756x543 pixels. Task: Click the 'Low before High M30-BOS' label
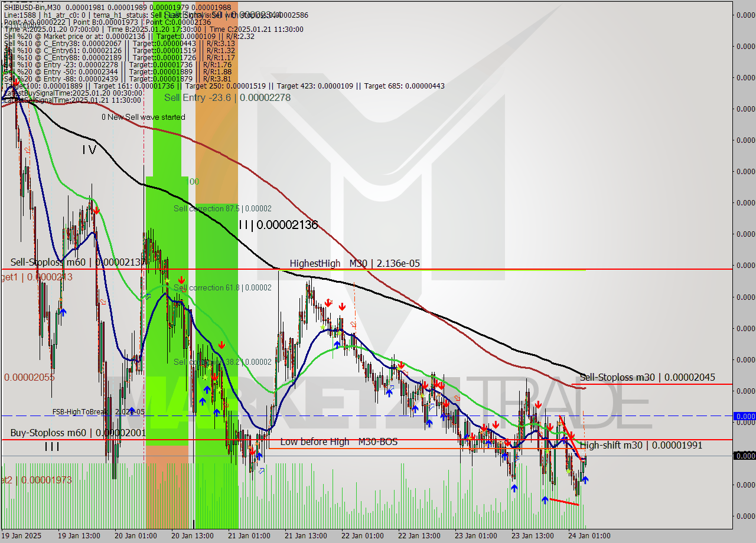tap(338, 441)
